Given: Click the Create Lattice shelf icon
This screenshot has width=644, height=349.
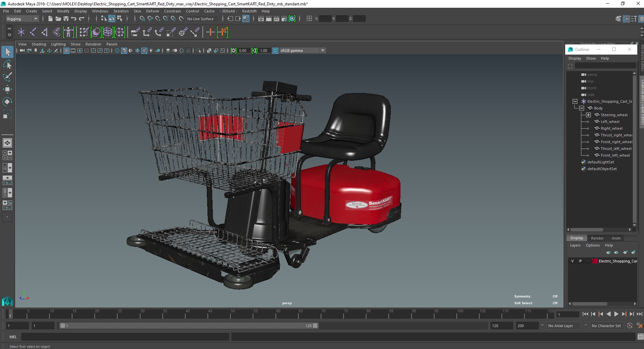Looking at the screenshot, I should 107,32.
